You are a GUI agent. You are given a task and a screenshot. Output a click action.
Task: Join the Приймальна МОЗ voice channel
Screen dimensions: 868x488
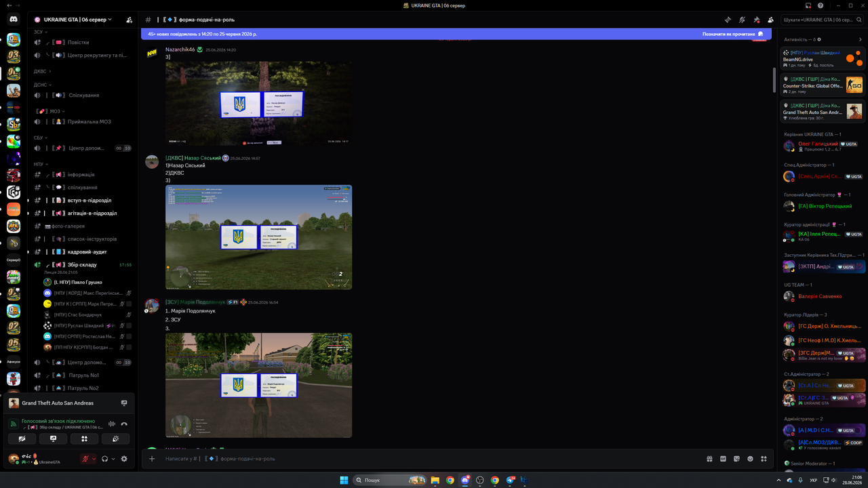[83, 121]
